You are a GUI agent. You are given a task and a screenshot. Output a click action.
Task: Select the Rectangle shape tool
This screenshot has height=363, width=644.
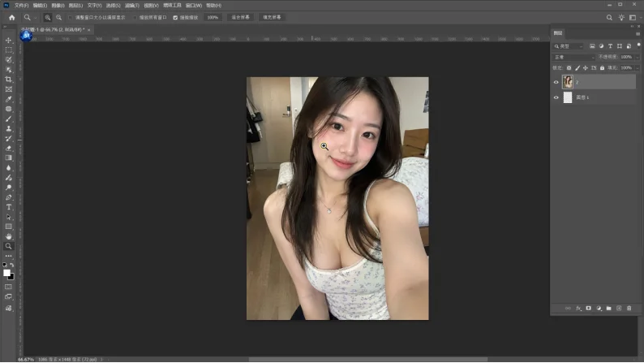point(9,227)
